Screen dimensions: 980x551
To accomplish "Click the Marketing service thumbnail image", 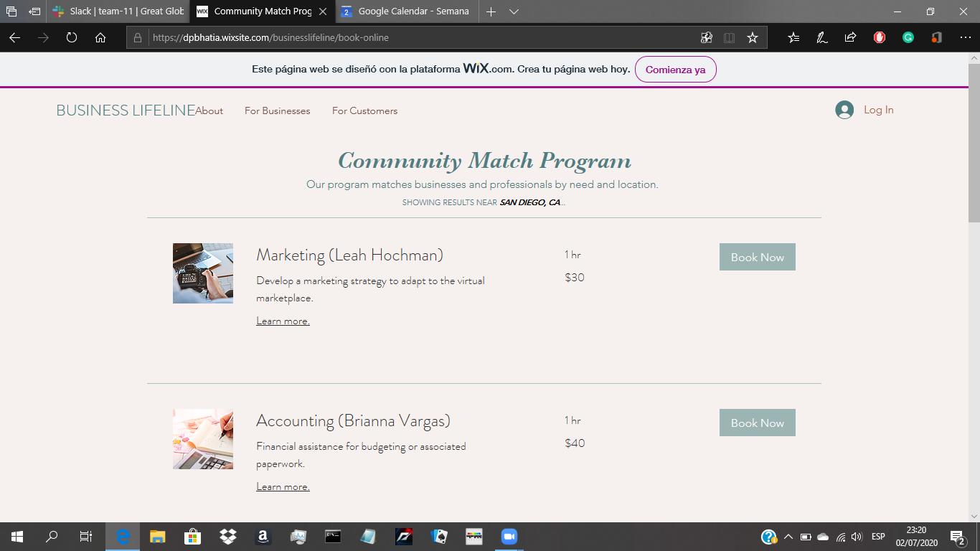I will (x=203, y=273).
